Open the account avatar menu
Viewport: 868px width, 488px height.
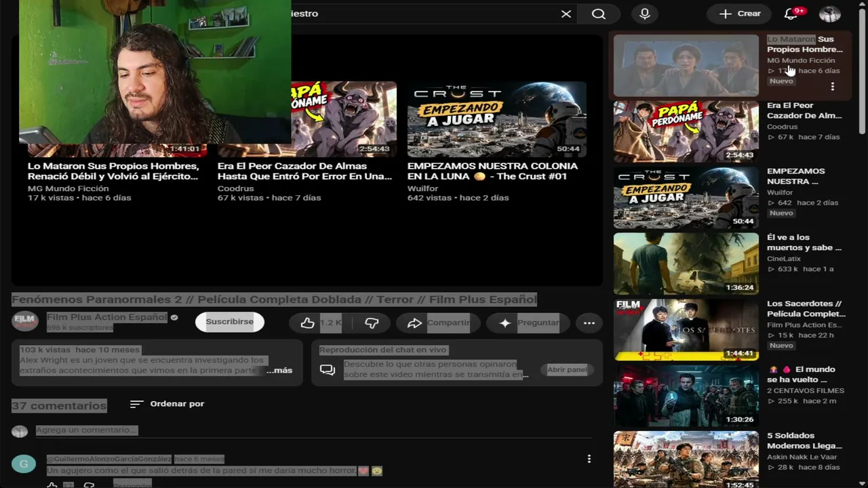pos(830,14)
